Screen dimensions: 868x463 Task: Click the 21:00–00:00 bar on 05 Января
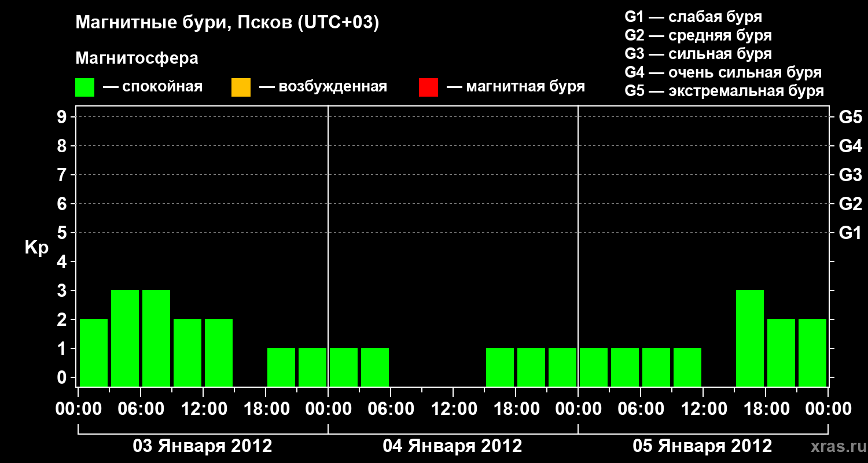[x=812, y=352]
